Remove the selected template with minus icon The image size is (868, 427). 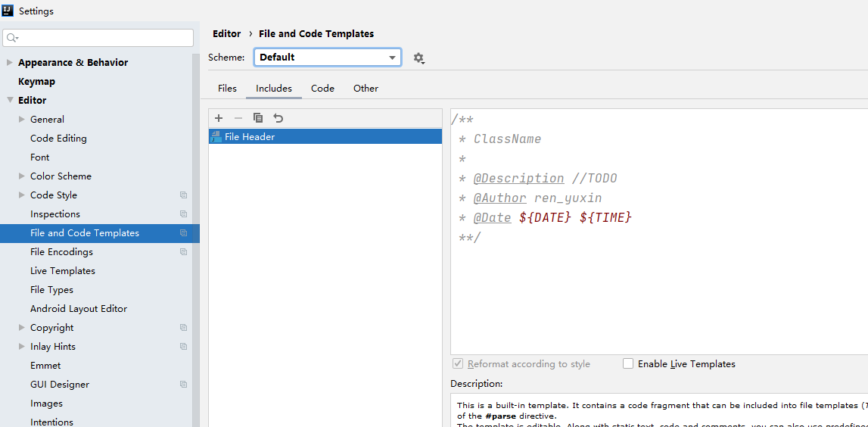point(238,118)
